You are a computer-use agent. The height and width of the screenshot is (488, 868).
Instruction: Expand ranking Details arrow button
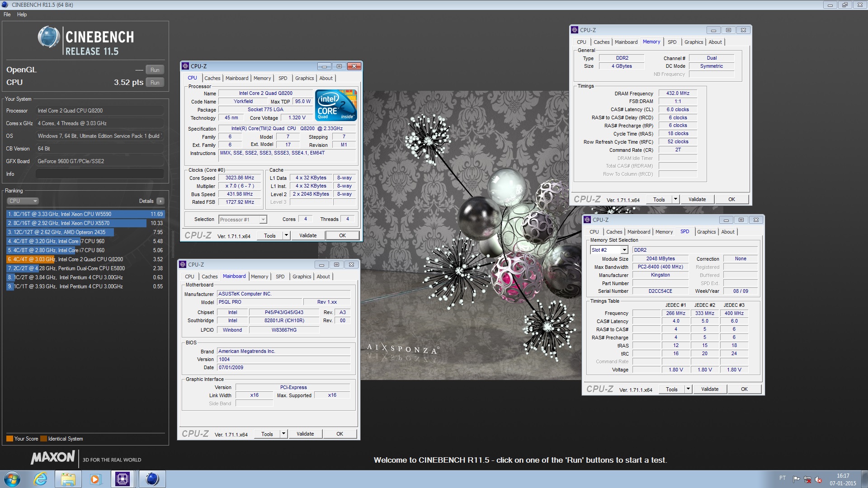tap(160, 201)
